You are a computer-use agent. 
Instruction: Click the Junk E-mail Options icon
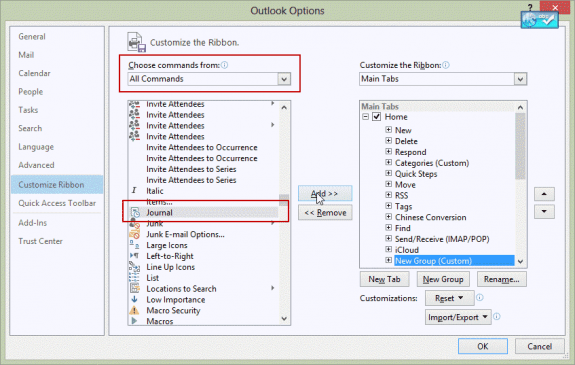coord(134,234)
